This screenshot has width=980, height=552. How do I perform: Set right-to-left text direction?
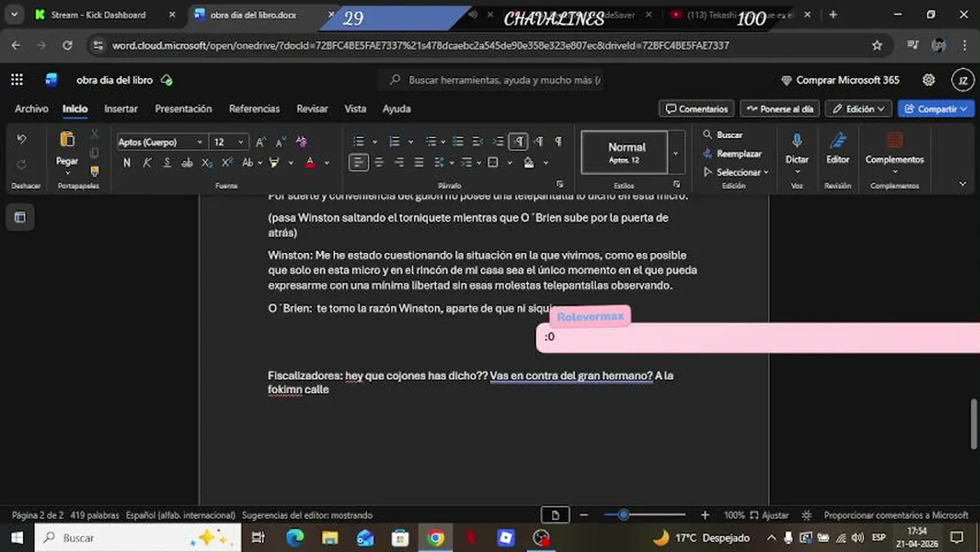[x=539, y=141]
